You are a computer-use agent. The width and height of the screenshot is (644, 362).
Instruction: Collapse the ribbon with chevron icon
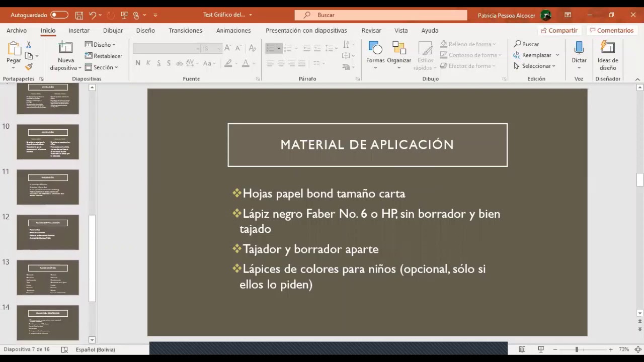tap(637, 79)
